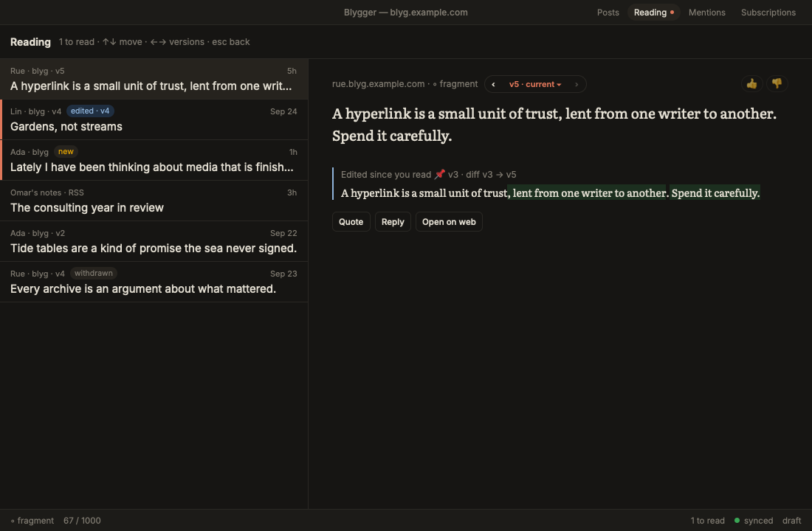Open the 'Gardens, not streams' post
The image size is (812, 531).
click(x=154, y=119)
